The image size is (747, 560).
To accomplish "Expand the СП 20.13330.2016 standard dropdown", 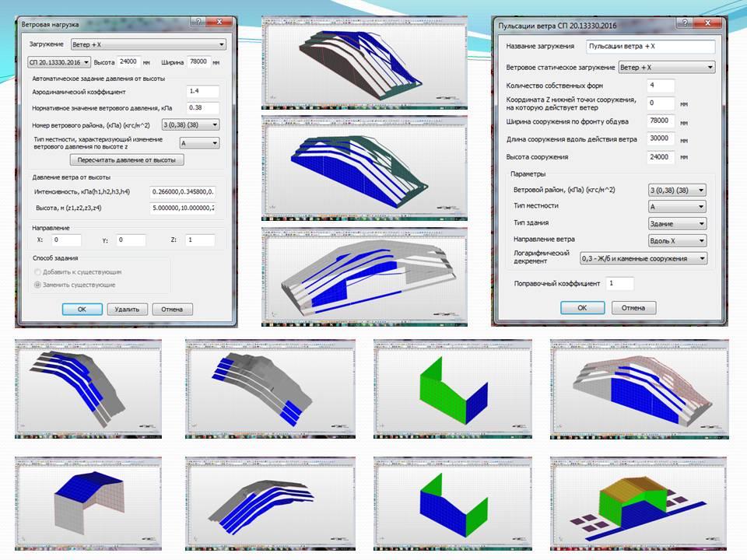I will tap(59, 61).
